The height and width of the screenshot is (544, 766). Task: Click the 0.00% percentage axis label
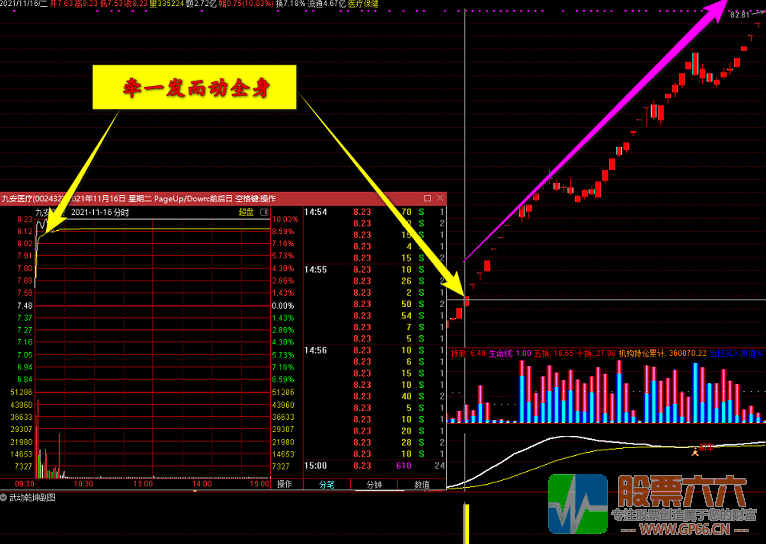pos(283,306)
